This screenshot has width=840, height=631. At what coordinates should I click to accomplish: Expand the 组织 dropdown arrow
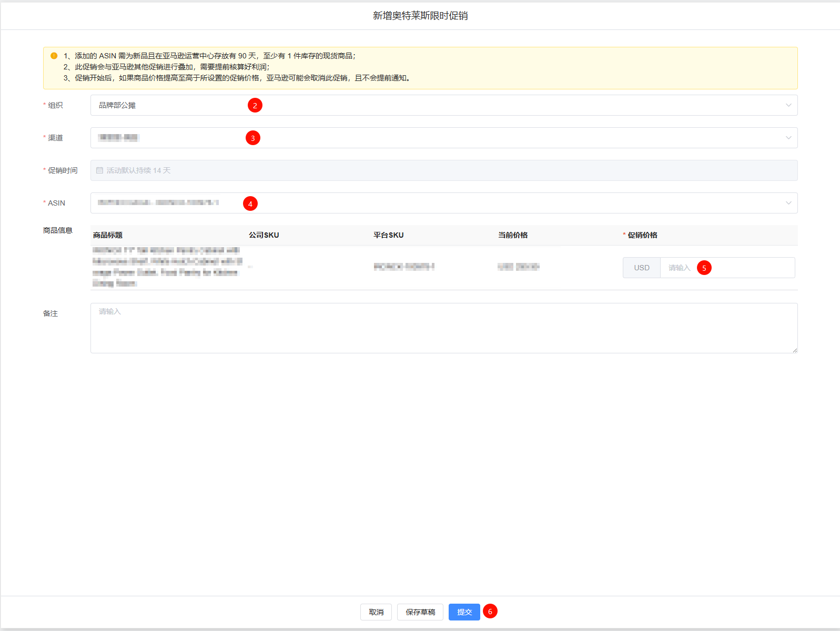pos(788,105)
